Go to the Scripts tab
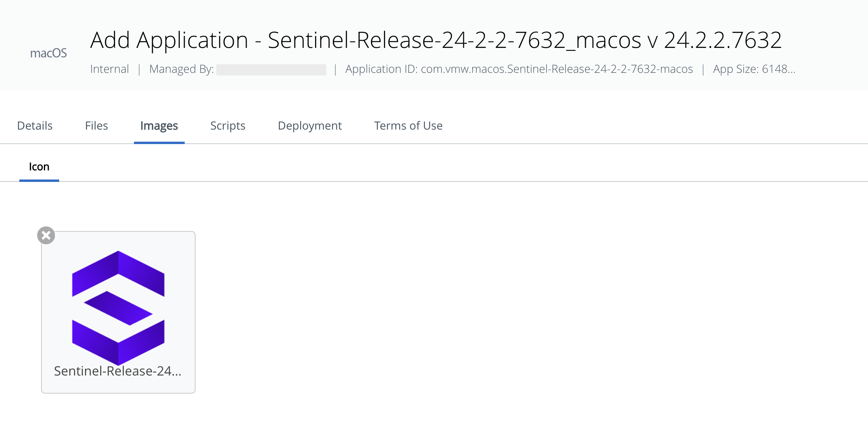This screenshot has height=425, width=868. pyautogui.click(x=228, y=126)
